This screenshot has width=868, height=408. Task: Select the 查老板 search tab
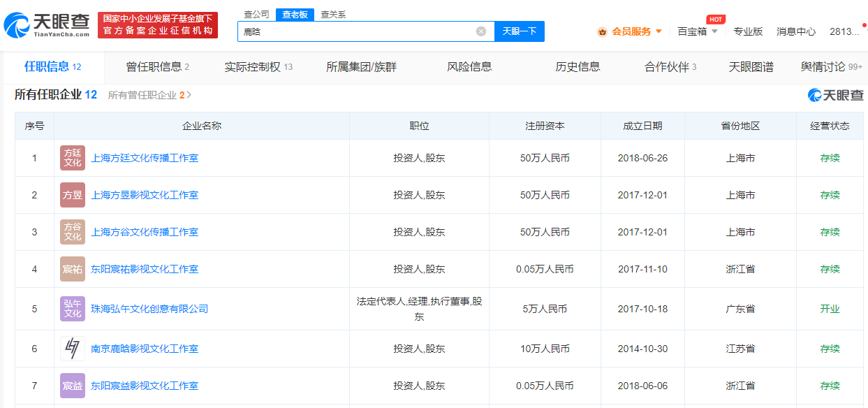[294, 14]
